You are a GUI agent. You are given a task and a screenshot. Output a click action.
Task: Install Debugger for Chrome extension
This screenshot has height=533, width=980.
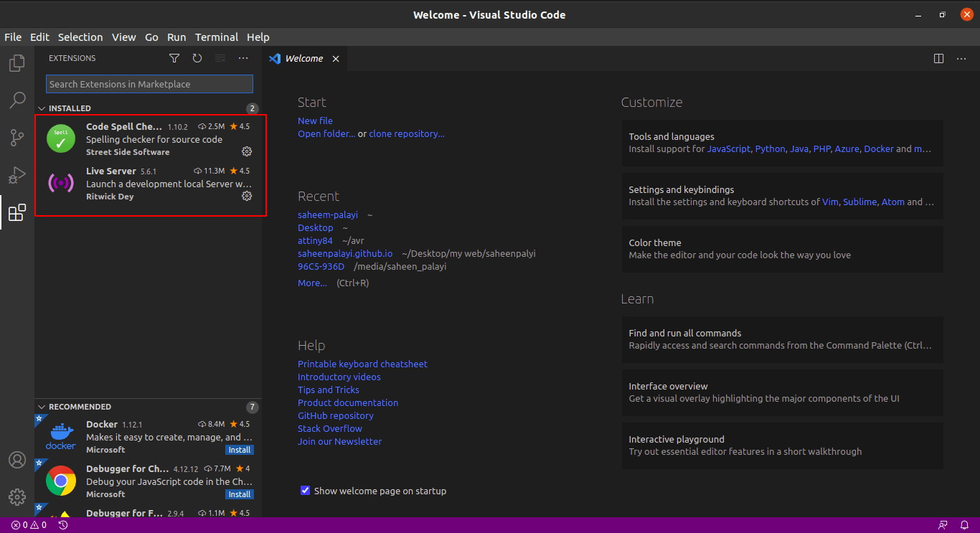pyautogui.click(x=240, y=494)
